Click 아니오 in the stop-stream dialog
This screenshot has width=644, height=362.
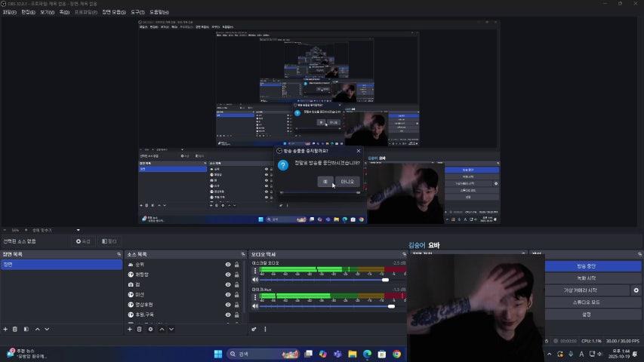point(347,182)
